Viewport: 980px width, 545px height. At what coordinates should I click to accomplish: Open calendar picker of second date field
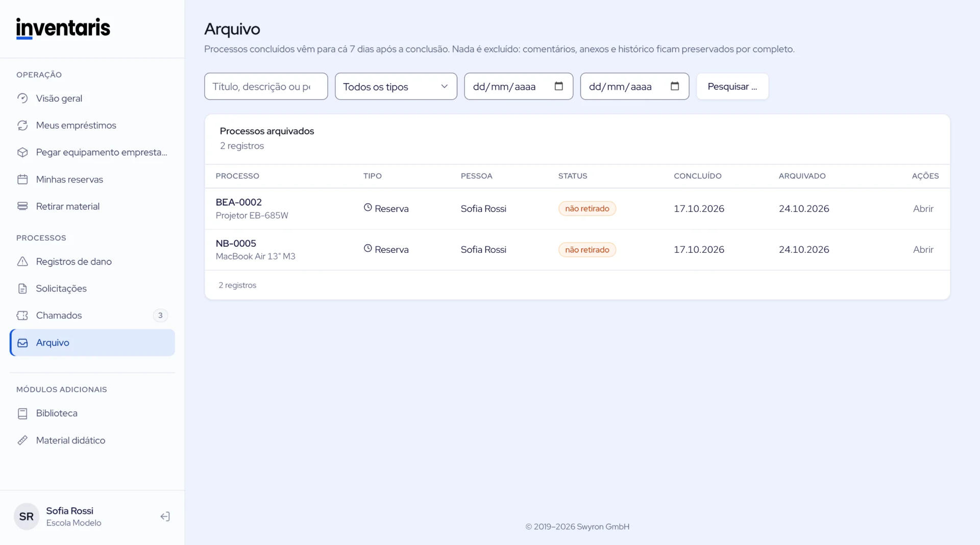[x=675, y=86]
